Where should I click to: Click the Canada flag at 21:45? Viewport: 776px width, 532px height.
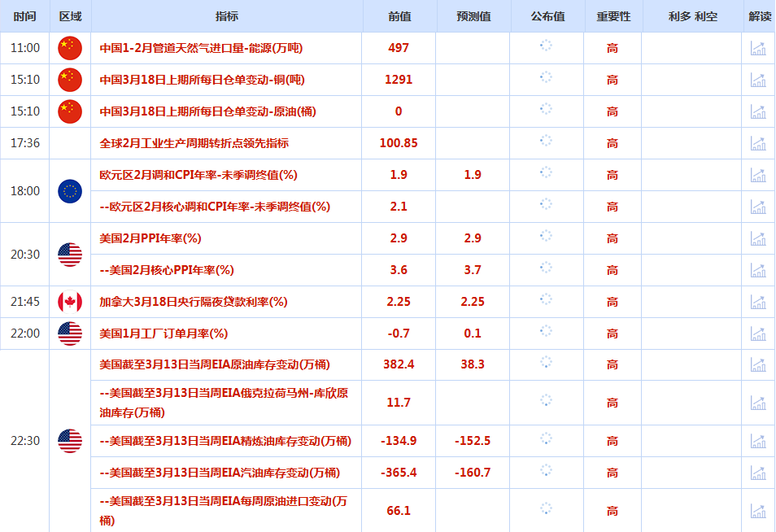coord(70,302)
